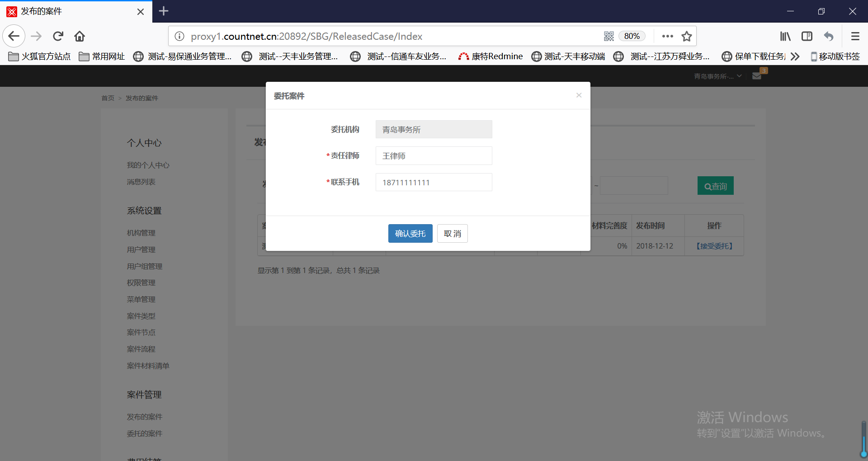The image size is (868, 461).
Task: Click the 联系手机 input field
Action: point(434,182)
